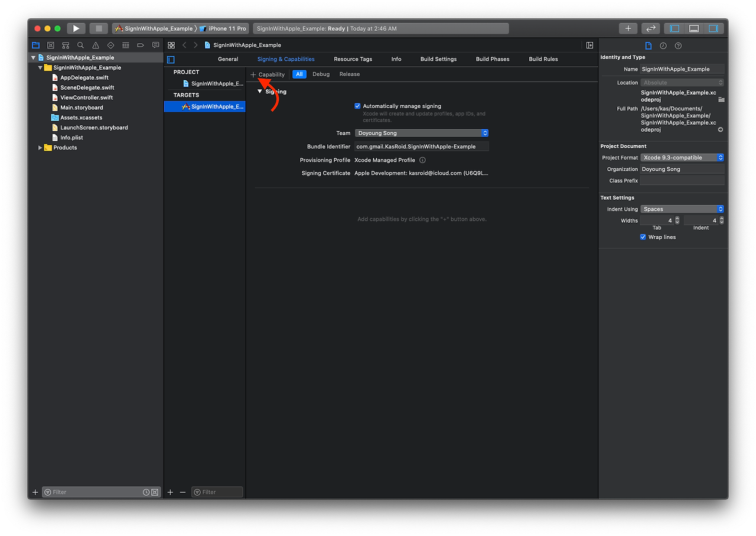Click the Stop button in the toolbar
Image resolution: width=756 pixels, height=536 pixels.
99,28
